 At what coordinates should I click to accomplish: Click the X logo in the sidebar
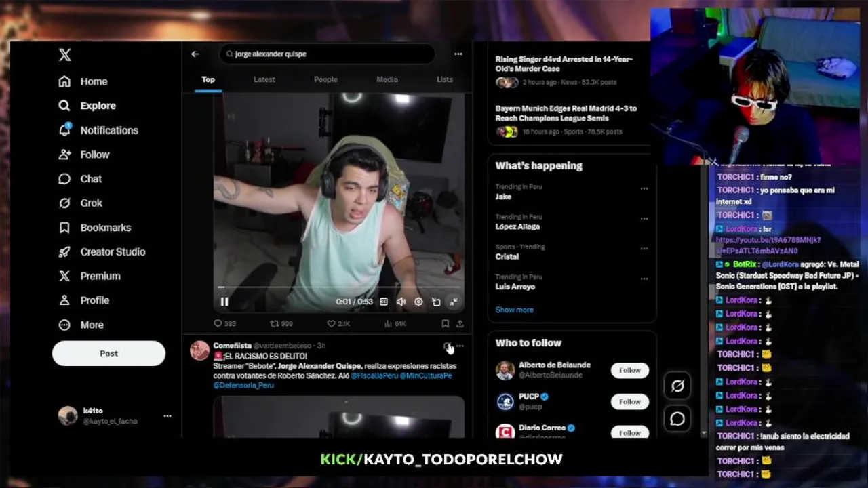[64, 55]
